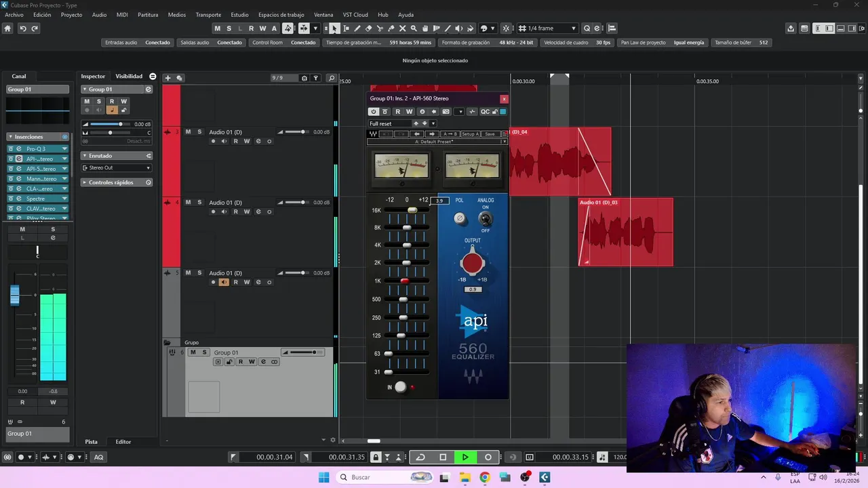The height and width of the screenshot is (488, 868).
Task: Solo track 4 Audio 01 (D)
Action: [199, 203]
